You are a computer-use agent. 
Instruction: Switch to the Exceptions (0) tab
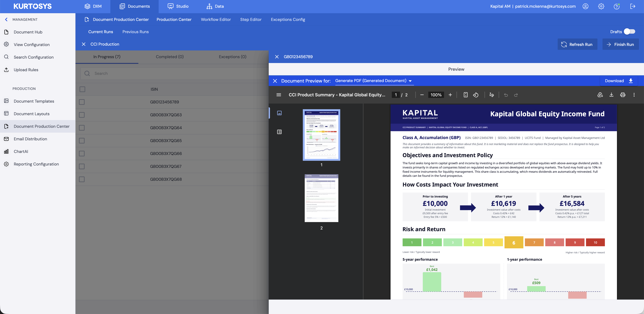pos(233,57)
